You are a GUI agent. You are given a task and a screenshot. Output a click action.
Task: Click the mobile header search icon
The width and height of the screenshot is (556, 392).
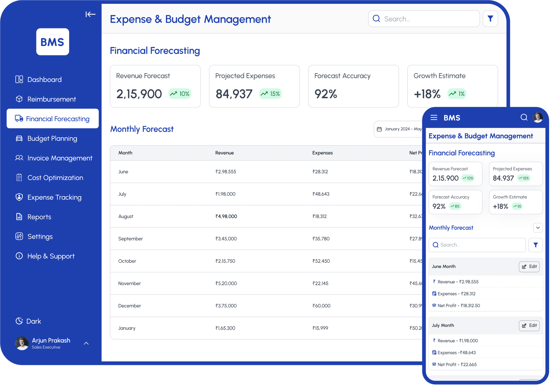click(x=524, y=117)
